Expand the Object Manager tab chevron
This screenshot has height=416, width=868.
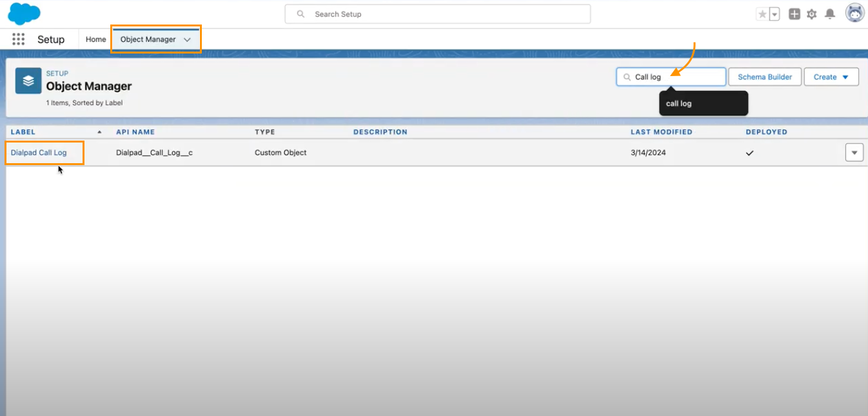(187, 40)
